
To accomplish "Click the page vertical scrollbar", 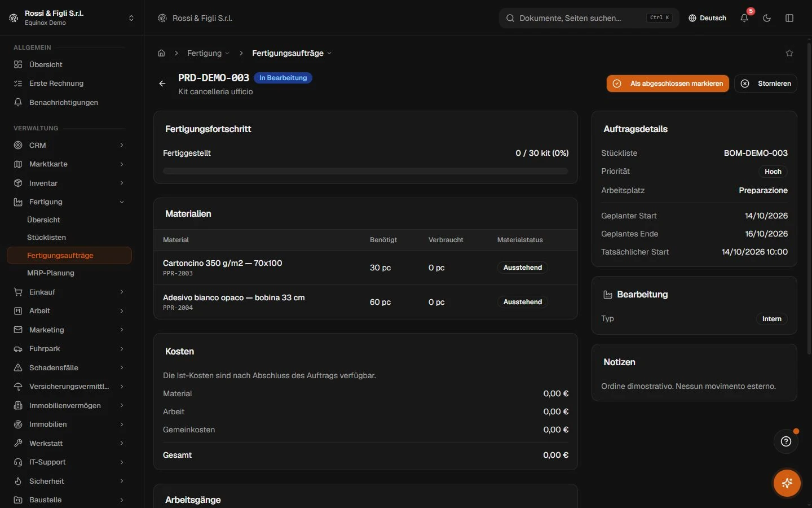I will 810,198.
